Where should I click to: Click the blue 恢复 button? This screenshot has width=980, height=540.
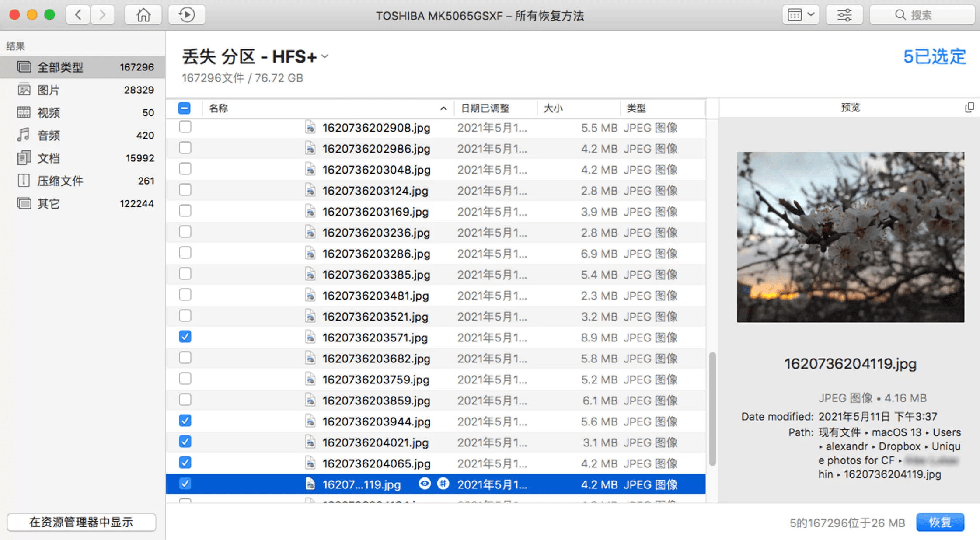point(940,522)
